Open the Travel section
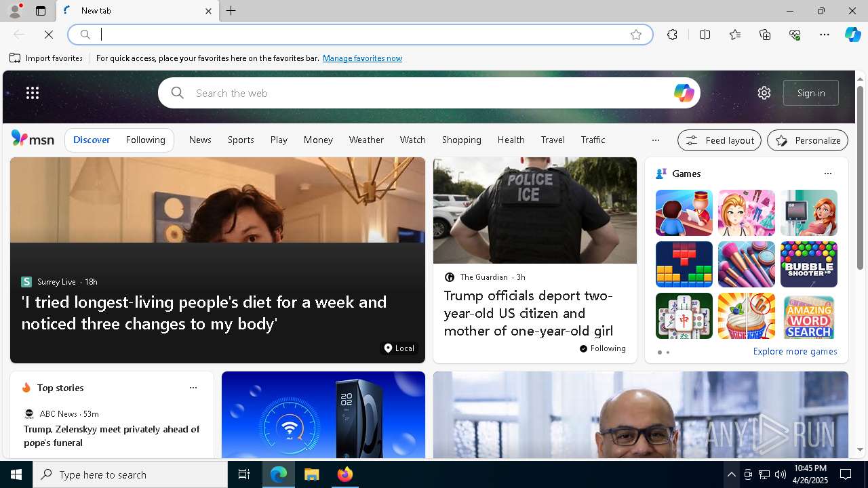This screenshot has width=868, height=488. [x=553, y=140]
